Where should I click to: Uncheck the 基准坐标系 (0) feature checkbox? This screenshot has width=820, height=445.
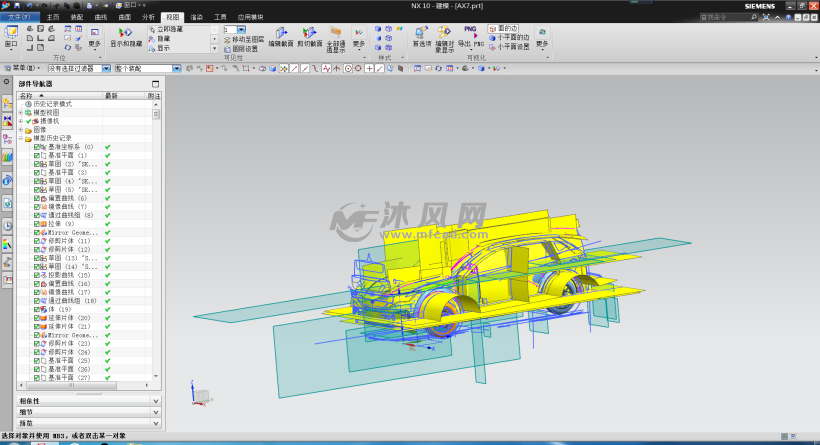[37, 147]
